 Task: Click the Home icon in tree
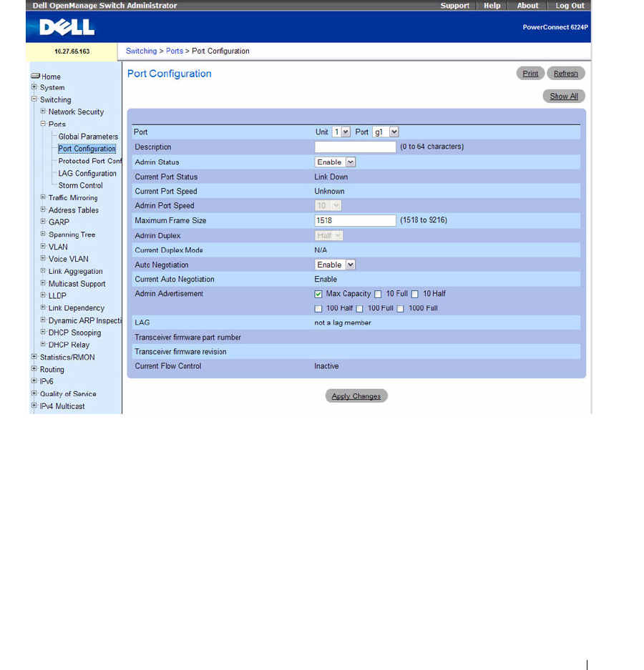click(36, 76)
